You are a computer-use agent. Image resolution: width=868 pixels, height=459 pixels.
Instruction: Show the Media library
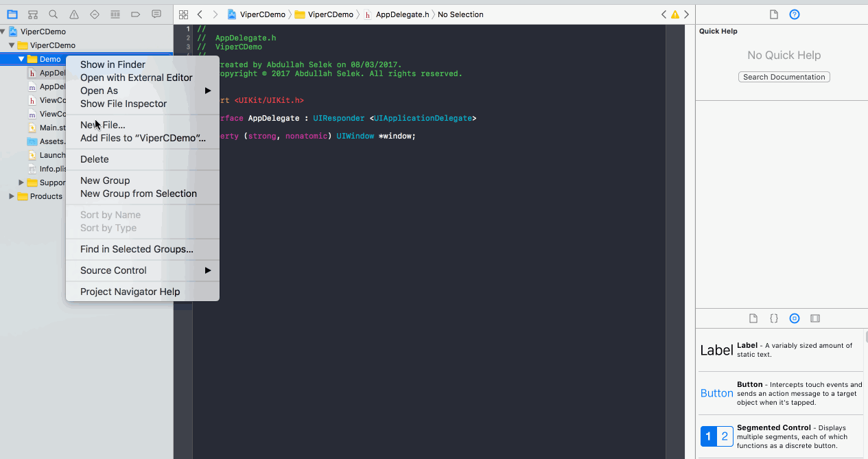click(815, 318)
